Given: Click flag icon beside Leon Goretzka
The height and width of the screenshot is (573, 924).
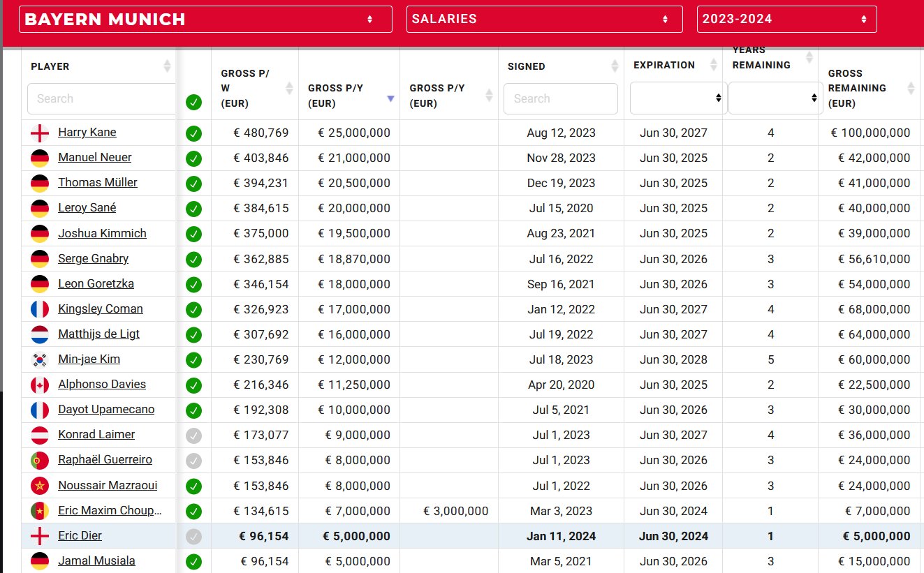Looking at the screenshot, I should coord(39,284).
